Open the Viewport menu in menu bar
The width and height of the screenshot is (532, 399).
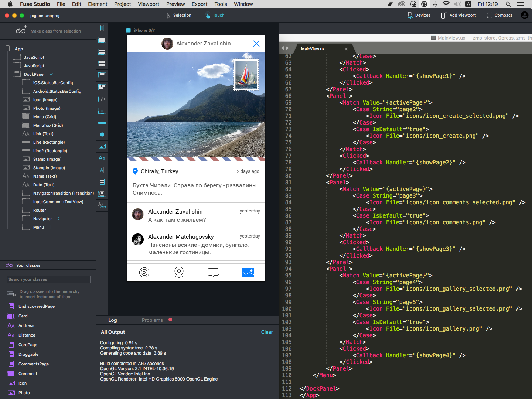click(x=149, y=4)
